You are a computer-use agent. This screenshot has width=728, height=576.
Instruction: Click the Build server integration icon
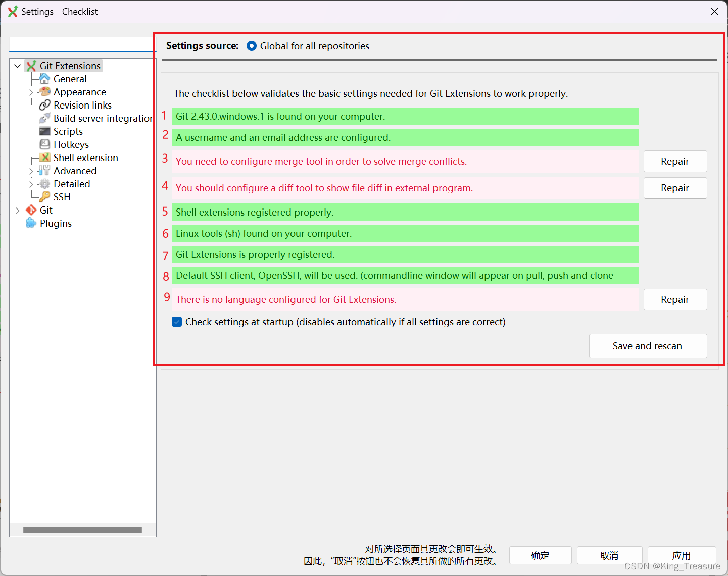tap(44, 118)
